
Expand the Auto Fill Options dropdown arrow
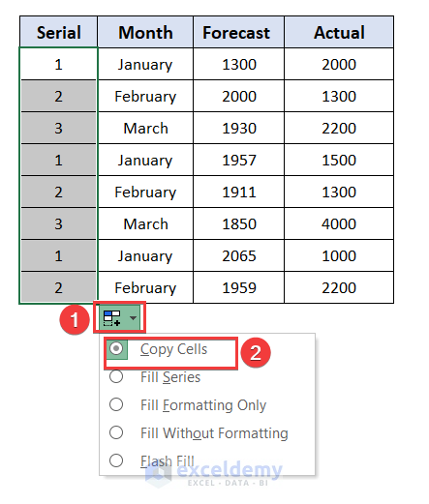pyautogui.click(x=133, y=318)
